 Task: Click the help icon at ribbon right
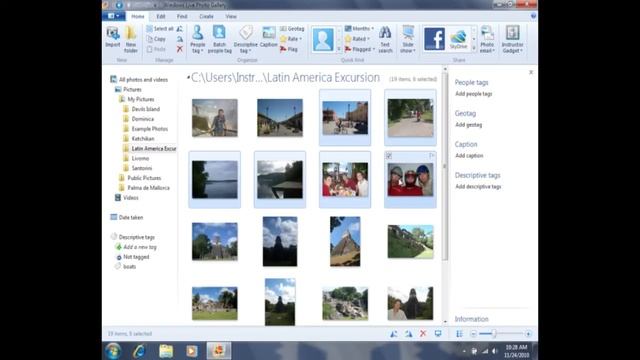pyautogui.click(x=533, y=16)
